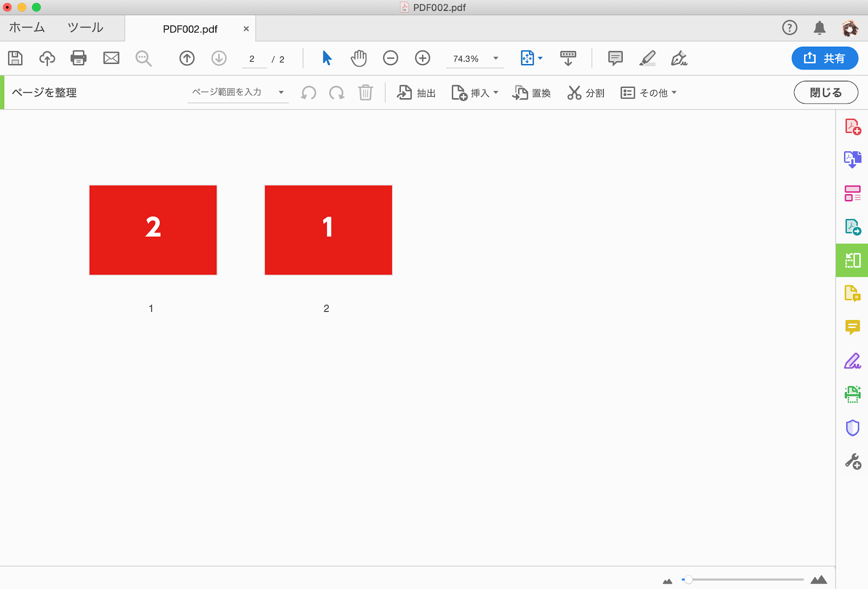Image resolution: width=868 pixels, height=589 pixels.
Task: Select the green Organize Pages sidebar icon
Action: pos(852,260)
